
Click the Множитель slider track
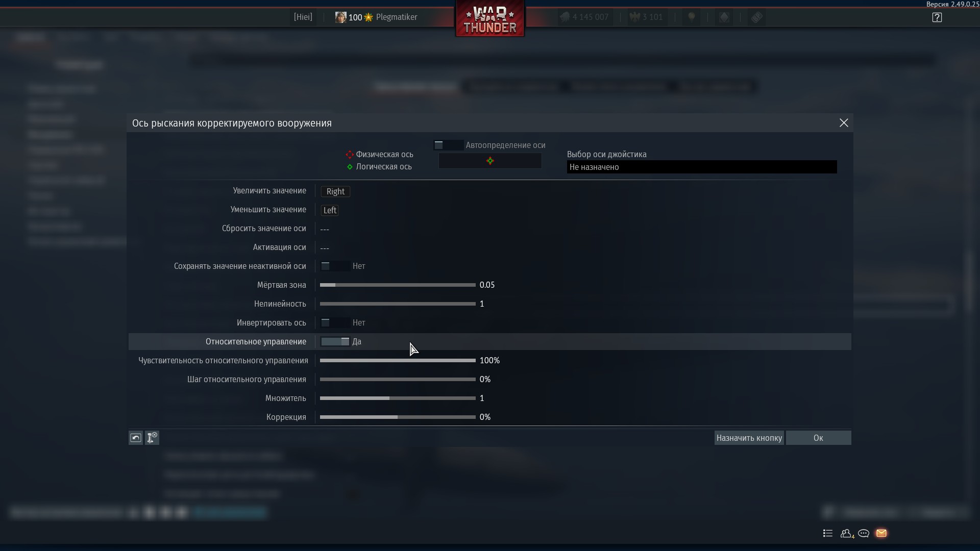tap(398, 398)
